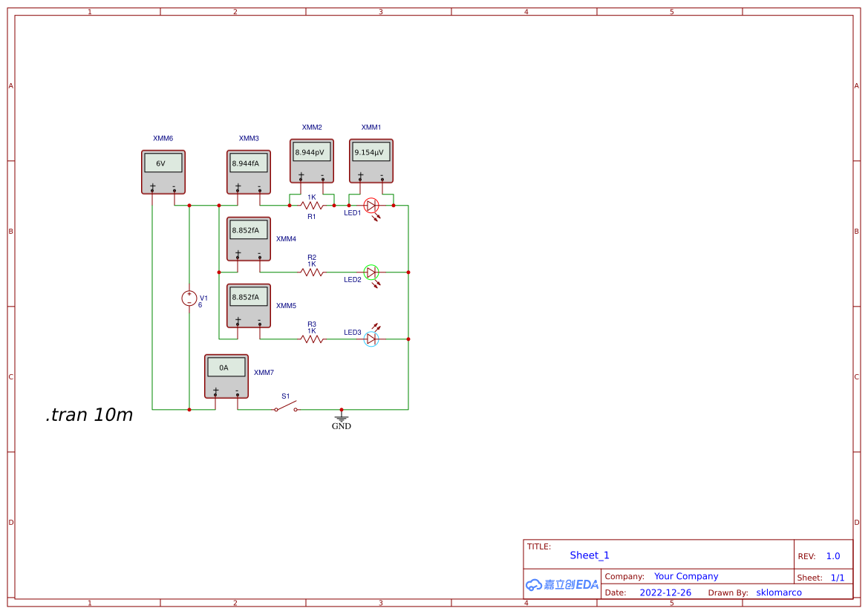Select the XMM6 multimeter showing 6V
The width and height of the screenshot is (868, 614).
pos(163,172)
